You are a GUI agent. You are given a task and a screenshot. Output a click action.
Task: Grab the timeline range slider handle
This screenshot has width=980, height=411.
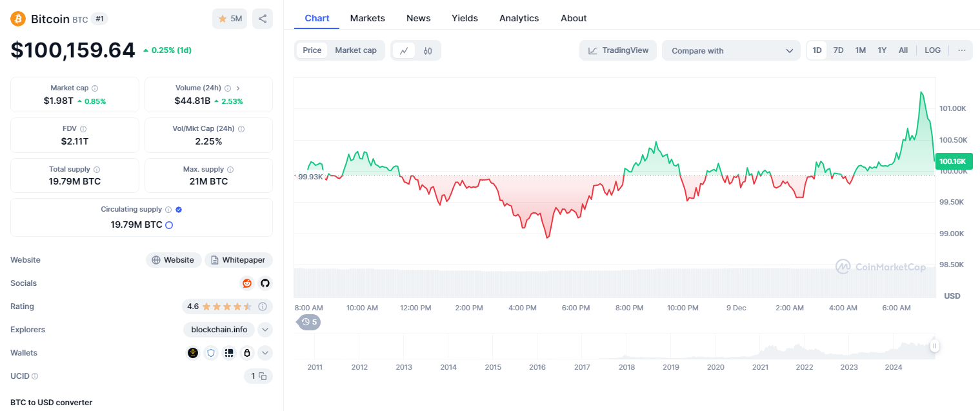[934, 346]
